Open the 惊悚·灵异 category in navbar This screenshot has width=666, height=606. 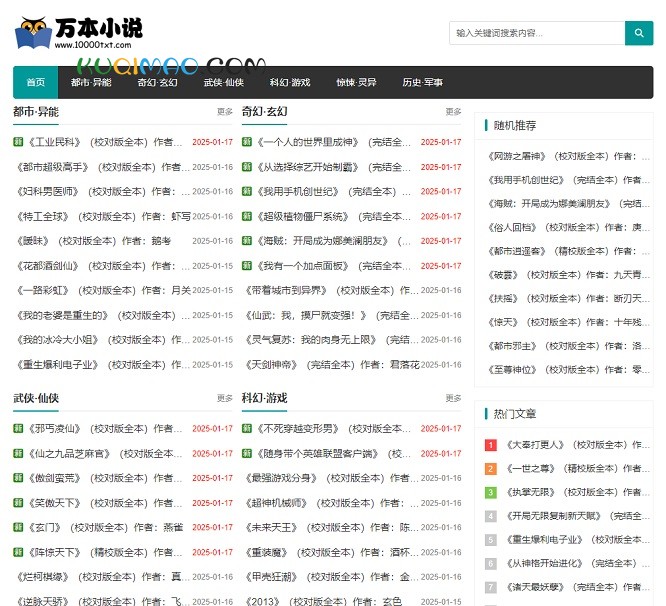click(356, 82)
